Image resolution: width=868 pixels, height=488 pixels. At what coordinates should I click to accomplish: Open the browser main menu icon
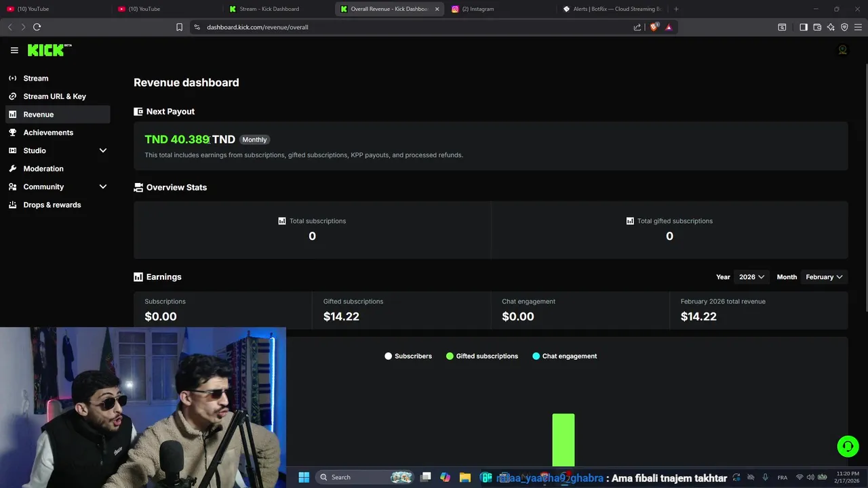pyautogui.click(x=858, y=27)
